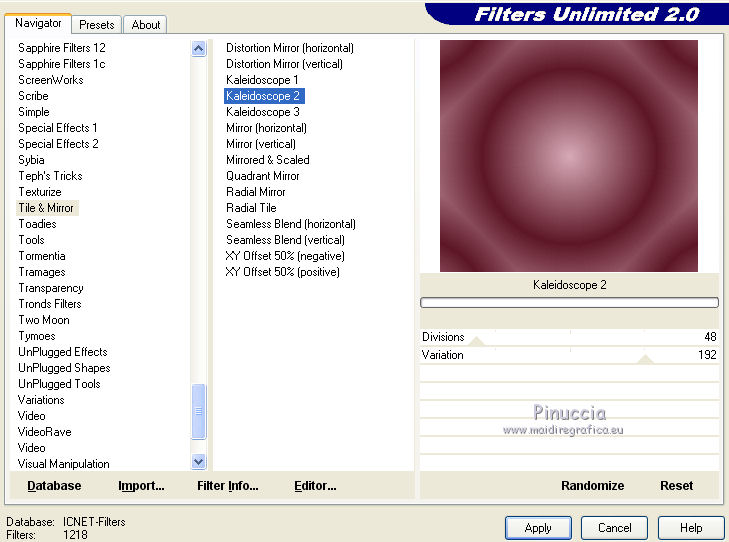Select Kaleidoscope 2 filter

264,96
